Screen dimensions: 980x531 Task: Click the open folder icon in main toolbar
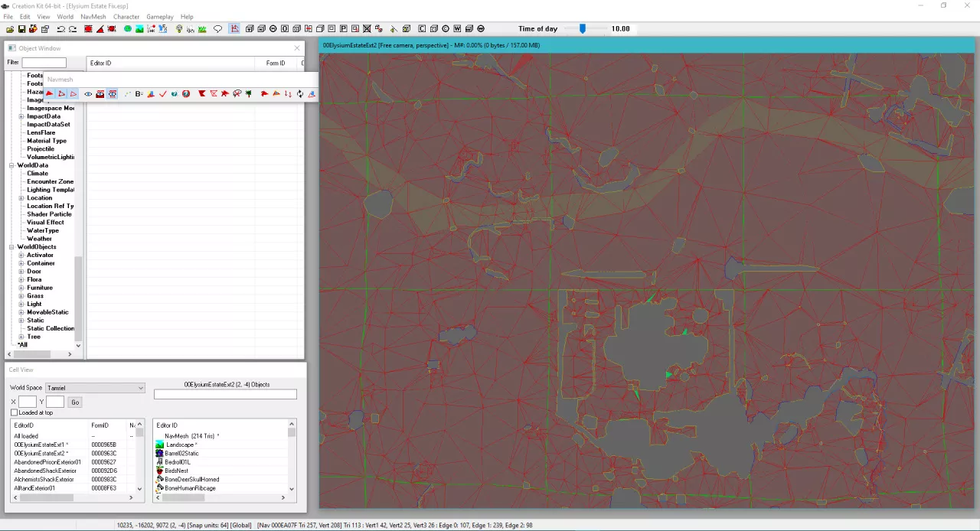10,29
